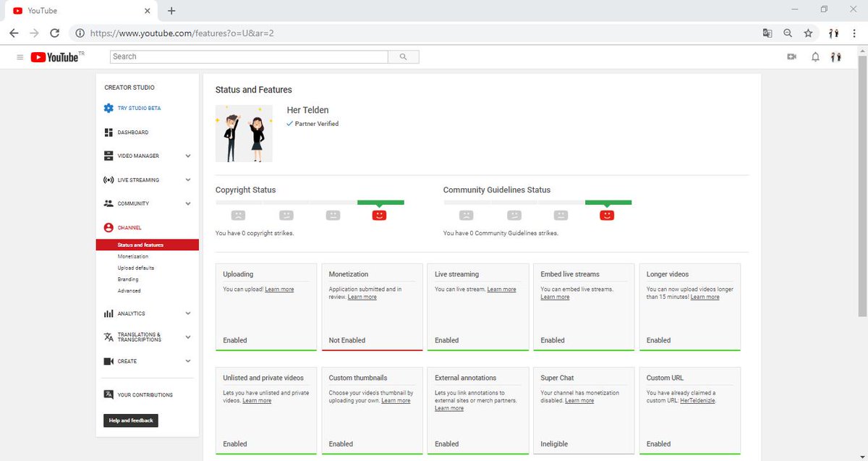Click Learn more in the Uploading card
868x461 pixels.
(279, 289)
